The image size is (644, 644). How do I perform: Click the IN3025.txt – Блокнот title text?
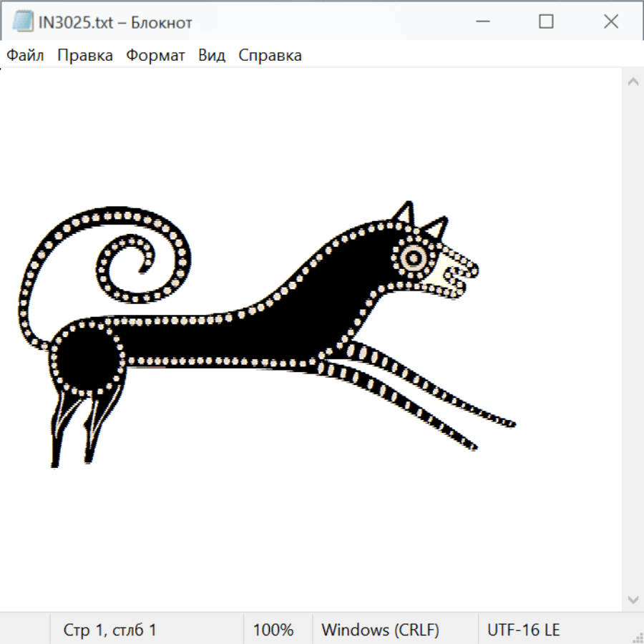[x=115, y=23]
